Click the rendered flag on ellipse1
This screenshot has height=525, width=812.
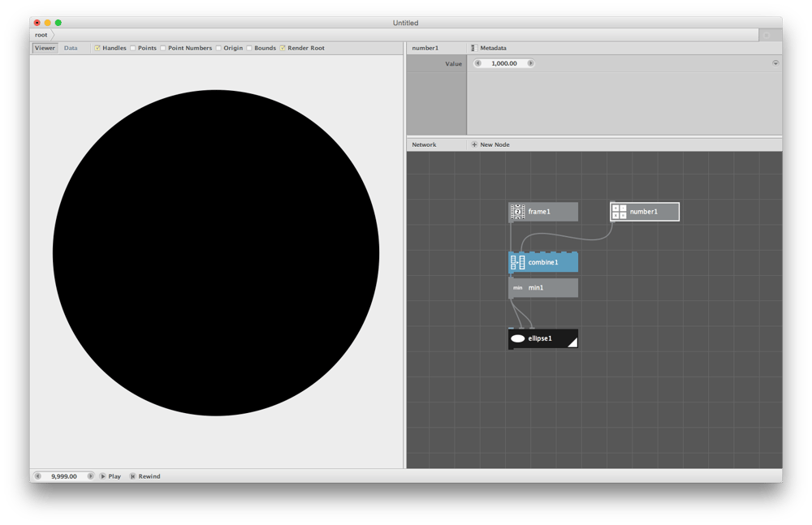[572, 342]
